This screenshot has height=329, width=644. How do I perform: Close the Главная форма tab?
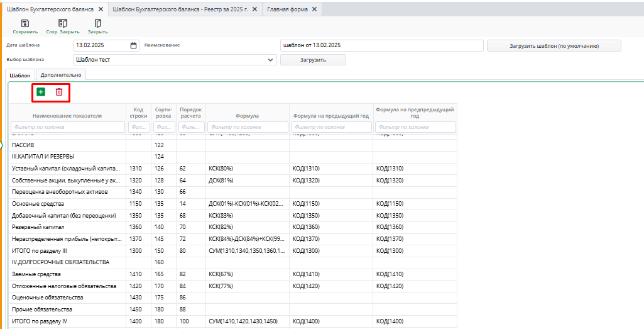point(314,9)
